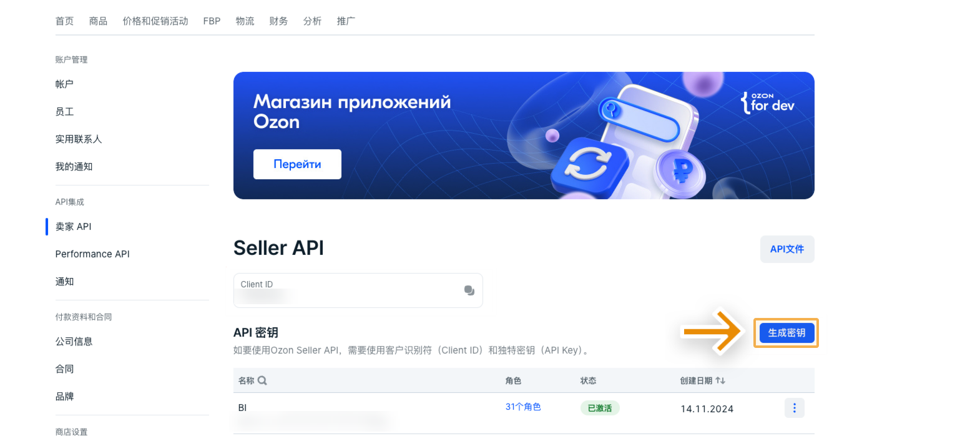Click the 商店设置 section label
This screenshot has width=980, height=436.
point(71,432)
